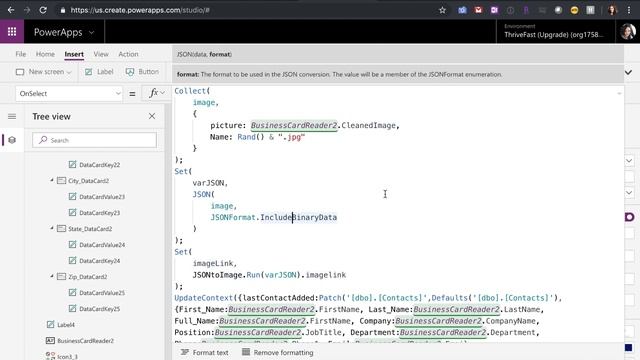Click JSONFormat.IncludeBinaryData in formula
Viewport: 640px width, 360px height.
(x=274, y=217)
